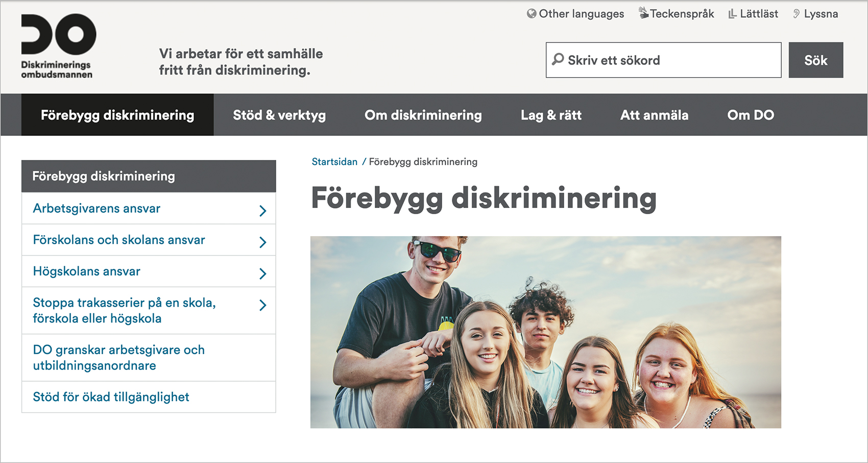This screenshot has height=463, width=868.
Task: Select Att anmäla in navigation bar
Action: [654, 115]
